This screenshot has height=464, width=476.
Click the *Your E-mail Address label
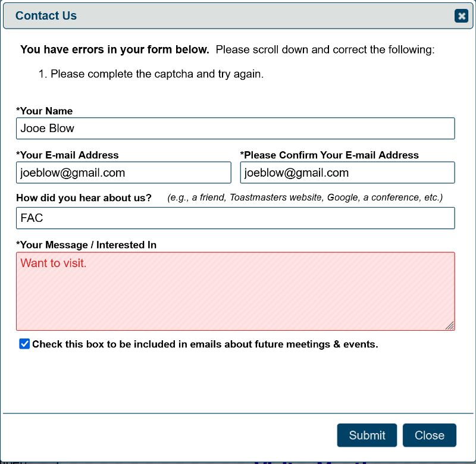[x=67, y=155]
